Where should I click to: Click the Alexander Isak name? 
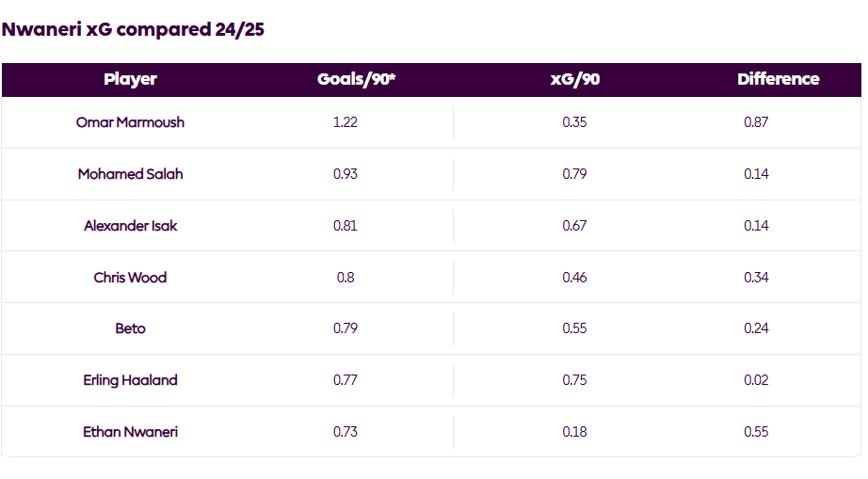(x=130, y=226)
